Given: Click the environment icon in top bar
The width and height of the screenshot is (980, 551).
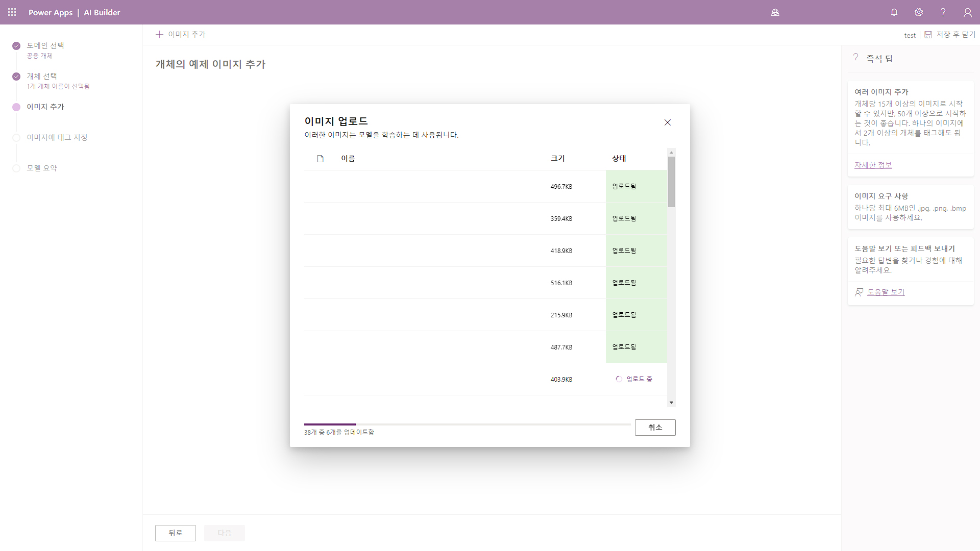Looking at the screenshot, I should point(775,12).
